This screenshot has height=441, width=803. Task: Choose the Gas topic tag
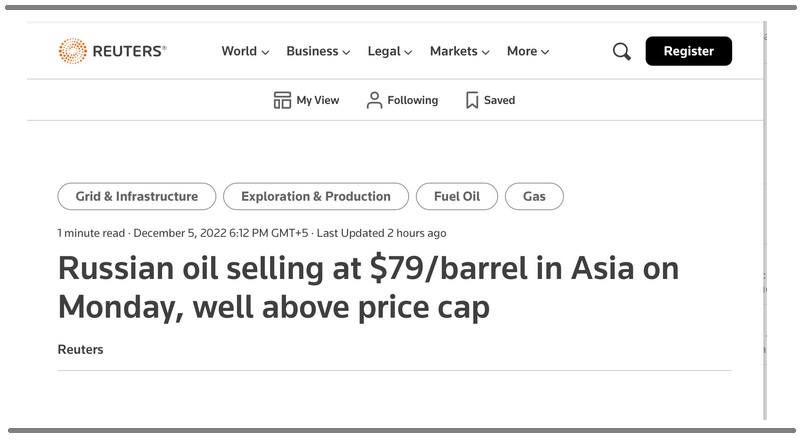click(x=534, y=196)
